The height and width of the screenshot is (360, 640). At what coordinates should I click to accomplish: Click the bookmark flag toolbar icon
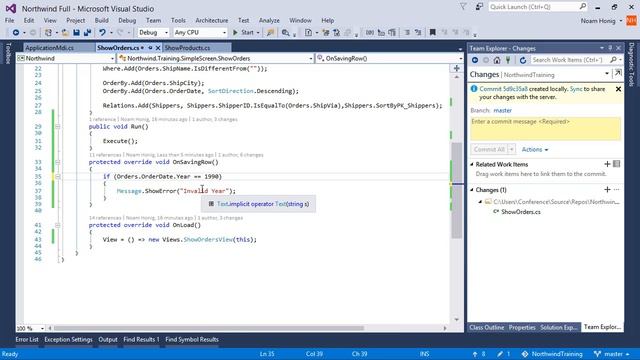432,32
